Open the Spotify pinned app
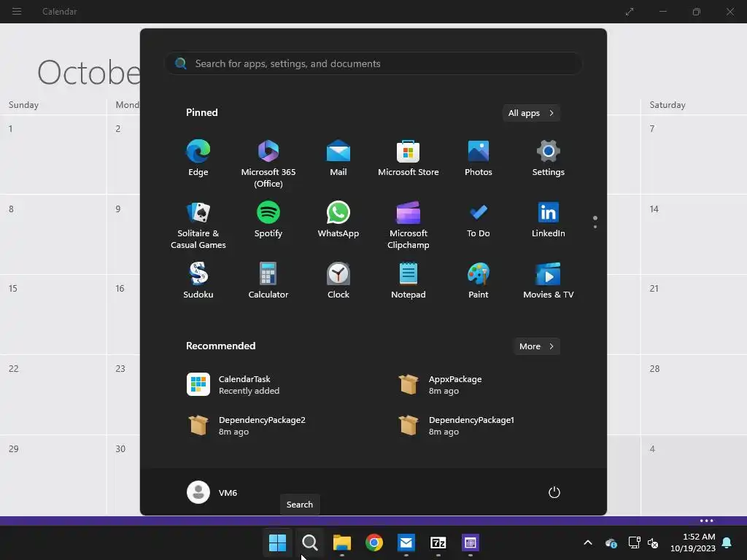747x560 pixels. click(x=268, y=219)
